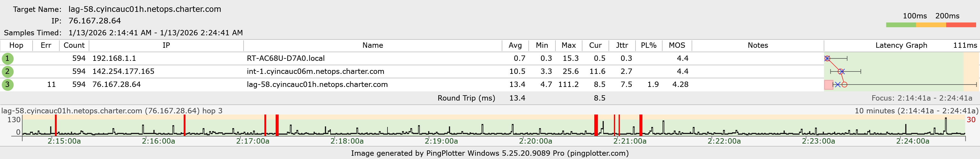Image resolution: width=980 pixels, height=159 pixels.
Task: Select the Jttr column header
Action: [622, 45]
